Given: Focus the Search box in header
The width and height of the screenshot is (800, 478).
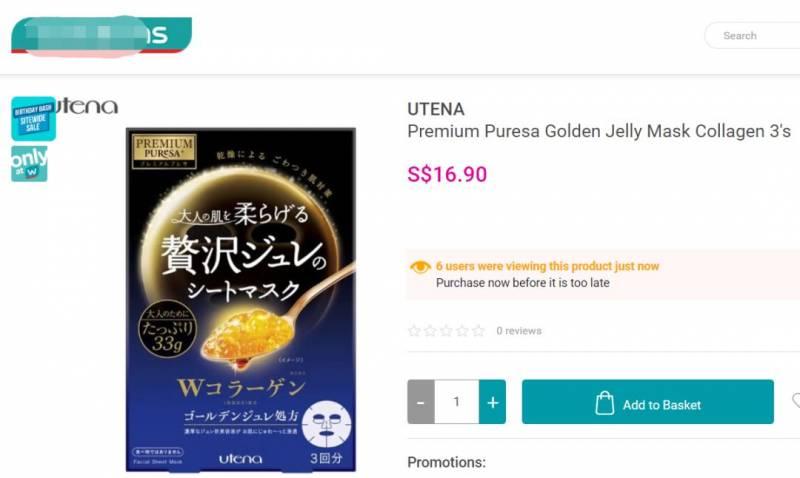Looking at the screenshot, I should coord(753,36).
